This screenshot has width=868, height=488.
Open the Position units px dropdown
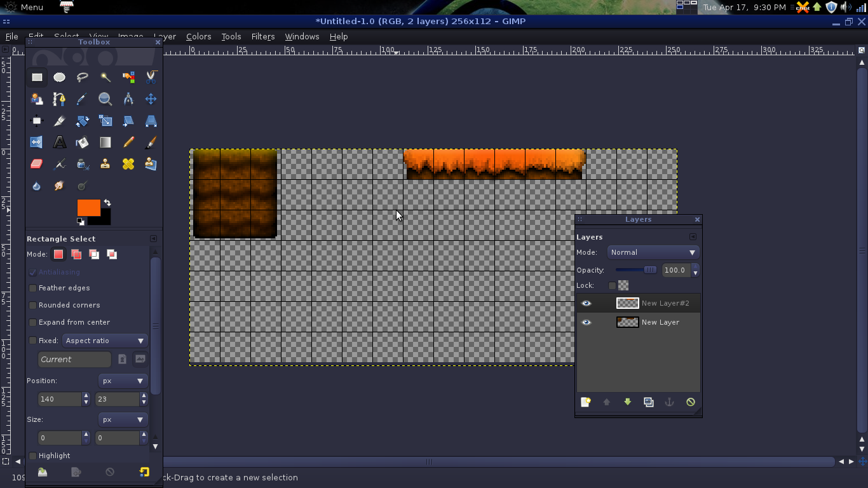click(x=123, y=381)
